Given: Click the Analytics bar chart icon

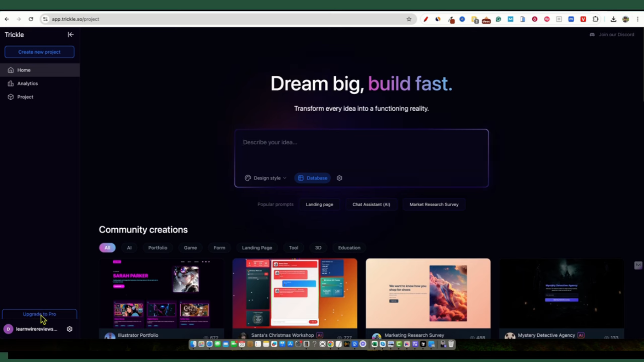Looking at the screenshot, I should pos(11,84).
